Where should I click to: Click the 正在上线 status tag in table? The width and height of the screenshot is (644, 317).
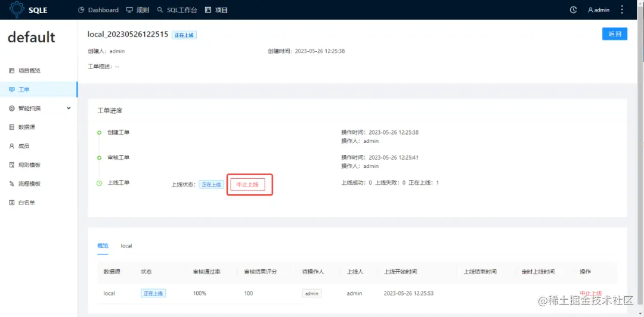(x=153, y=293)
